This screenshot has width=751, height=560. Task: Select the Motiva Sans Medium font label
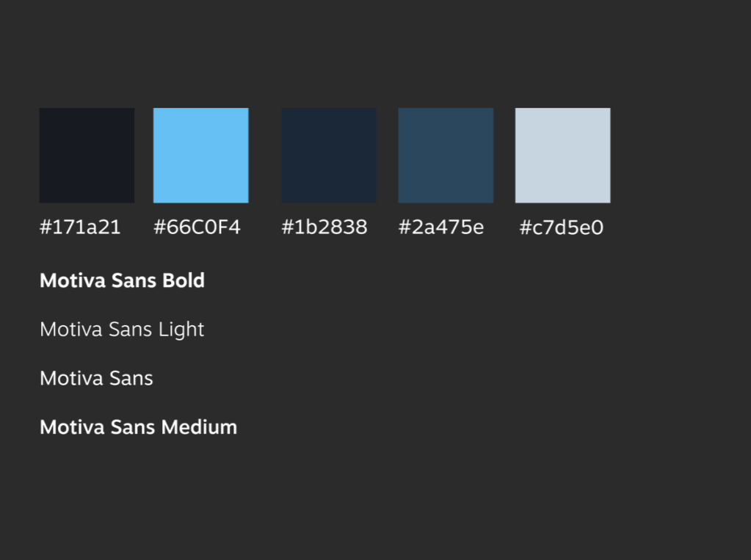point(138,427)
